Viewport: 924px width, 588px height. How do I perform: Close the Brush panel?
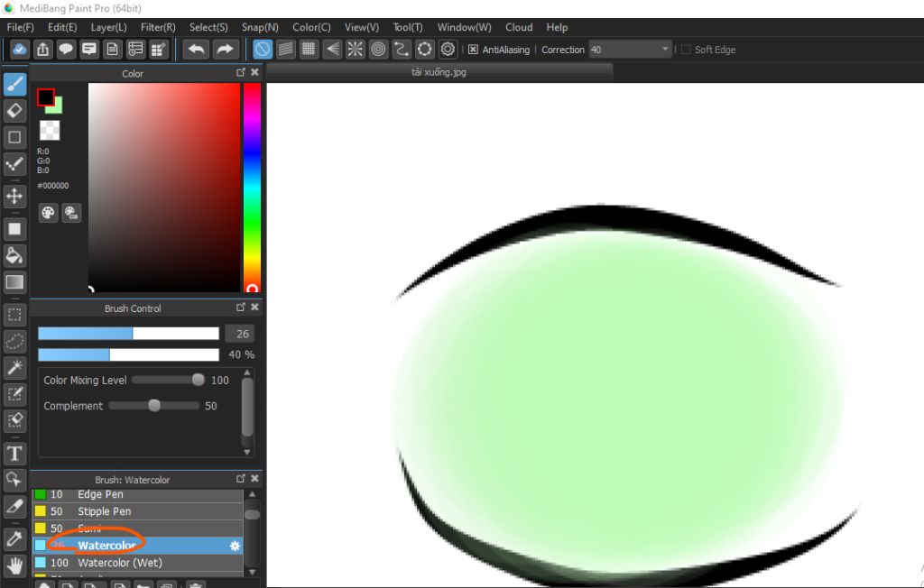[254, 478]
